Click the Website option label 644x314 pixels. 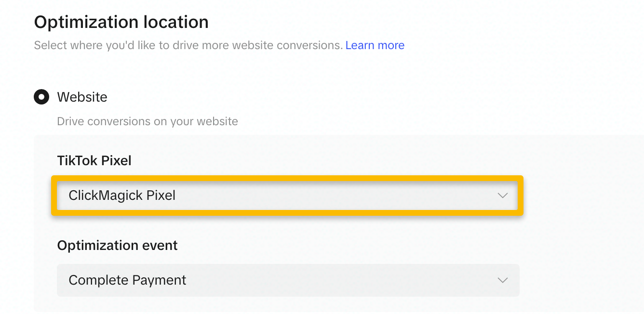(82, 97)
